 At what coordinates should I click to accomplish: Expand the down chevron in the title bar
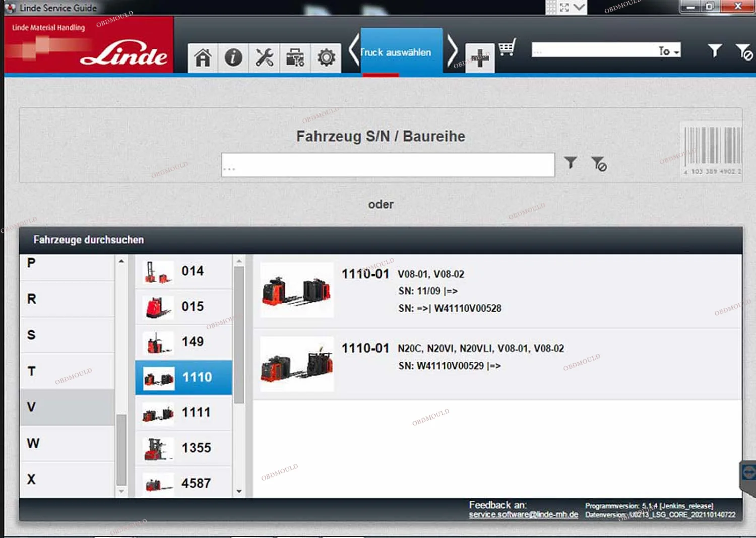pyautogui.click(x=579, y=7)
